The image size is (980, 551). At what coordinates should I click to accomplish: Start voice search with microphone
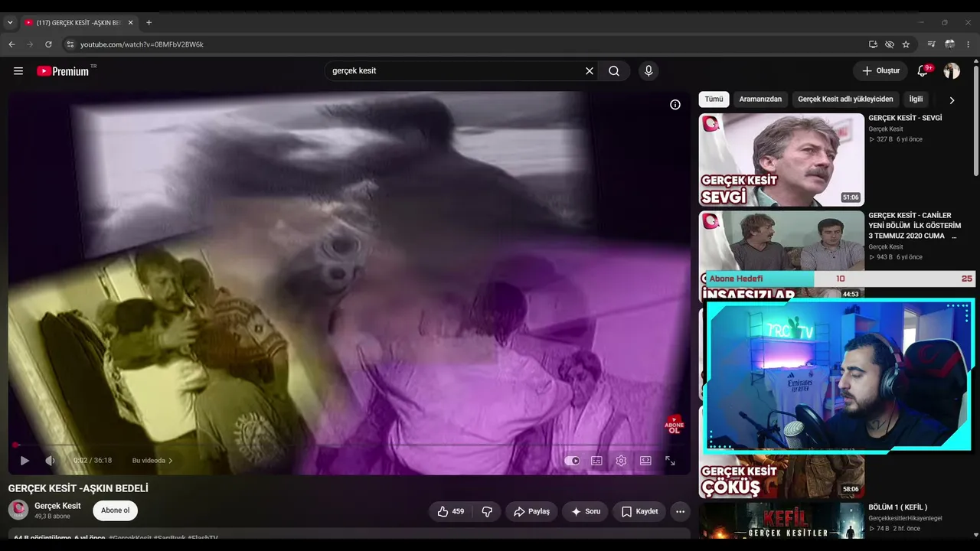(648, 71)
